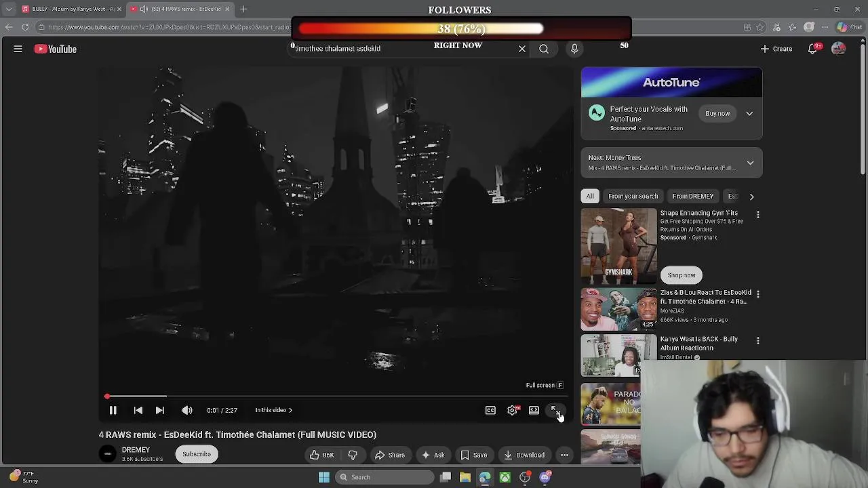Open options for Gymshark ad
868x488 pixels.
pyautogui.click(x=757, y=215)
